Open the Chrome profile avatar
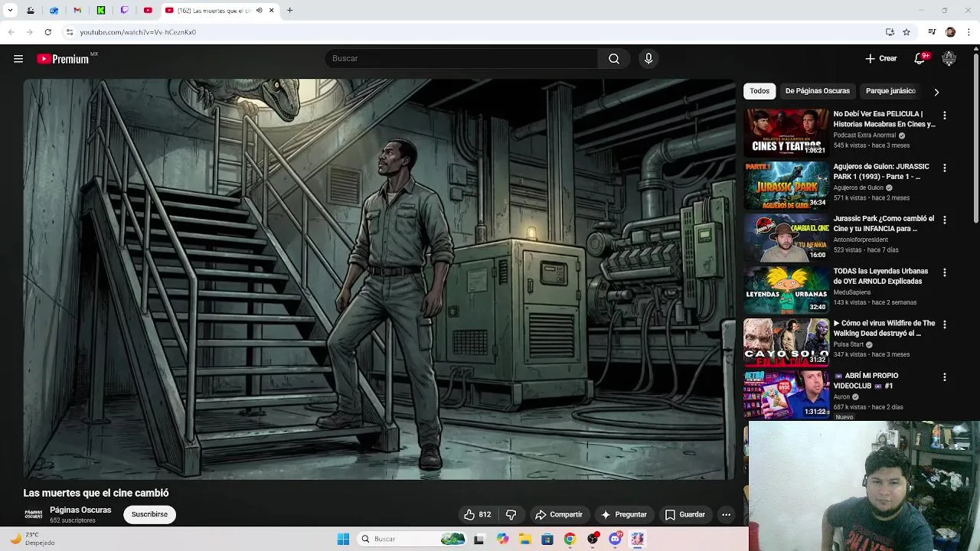Image resolution: width=980 pixels, height=551 pixels. [x=950, y=32]
